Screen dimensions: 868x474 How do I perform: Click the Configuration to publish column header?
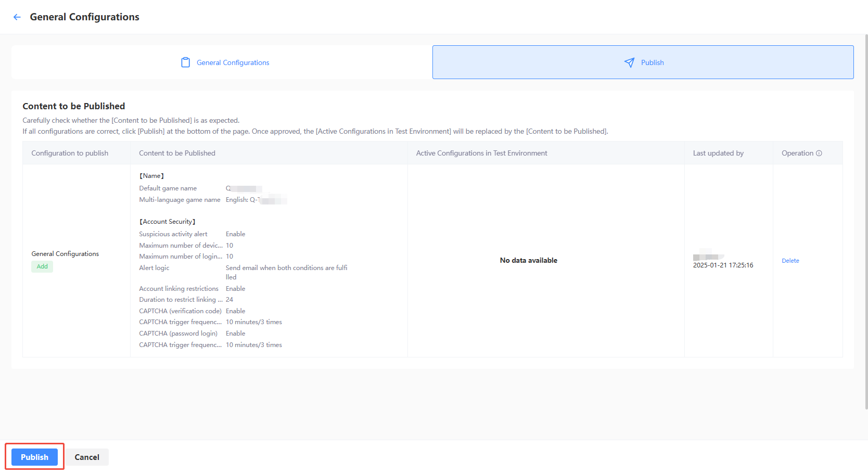70,152
